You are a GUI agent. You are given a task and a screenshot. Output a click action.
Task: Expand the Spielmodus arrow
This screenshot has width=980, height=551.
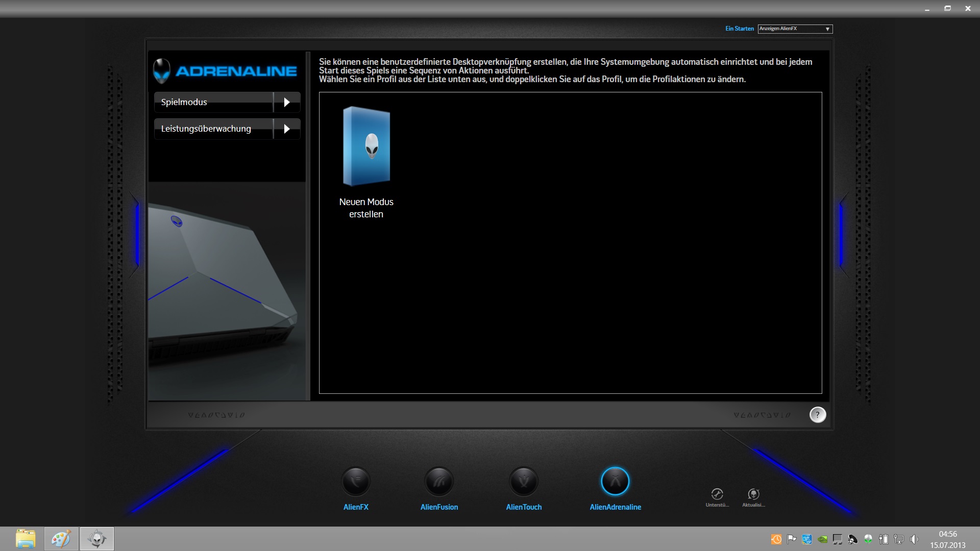[x=287, y=102]
